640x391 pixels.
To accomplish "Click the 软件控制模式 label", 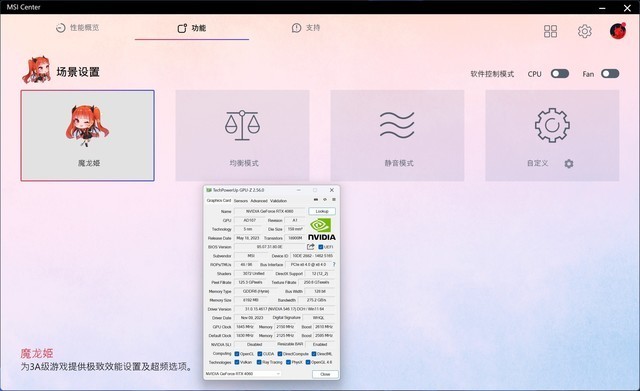I will pyautogui.click(x=492, y=74).
